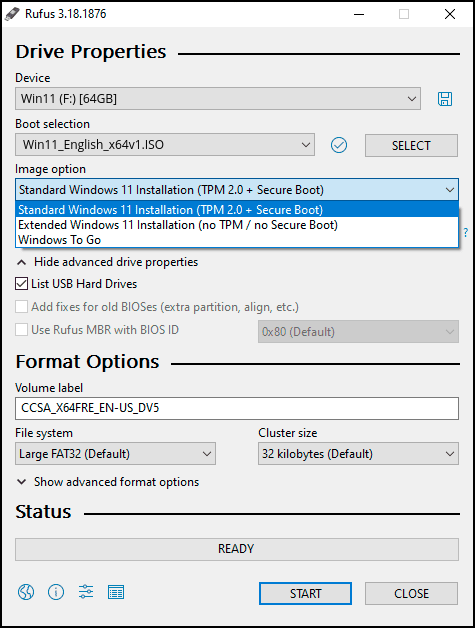Check Add fixes for old BIOSes
The height and width of the screenshot is (628, 475).
21,307
